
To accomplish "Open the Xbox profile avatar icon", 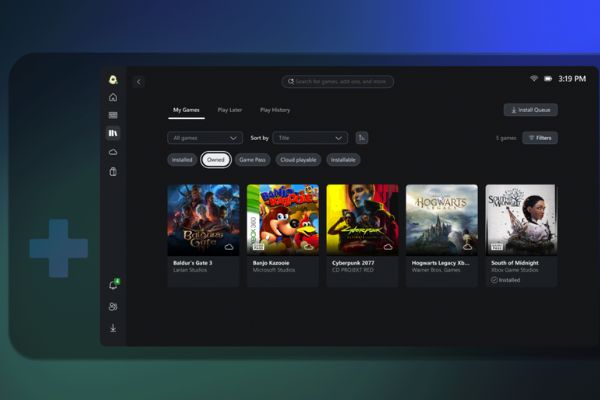I will 113,79.
